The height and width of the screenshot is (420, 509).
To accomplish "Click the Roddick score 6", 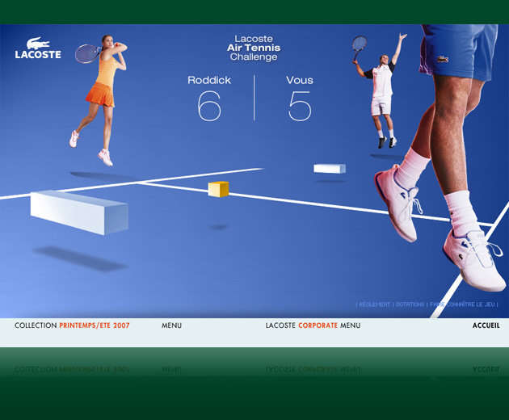I will click(209, 106).
